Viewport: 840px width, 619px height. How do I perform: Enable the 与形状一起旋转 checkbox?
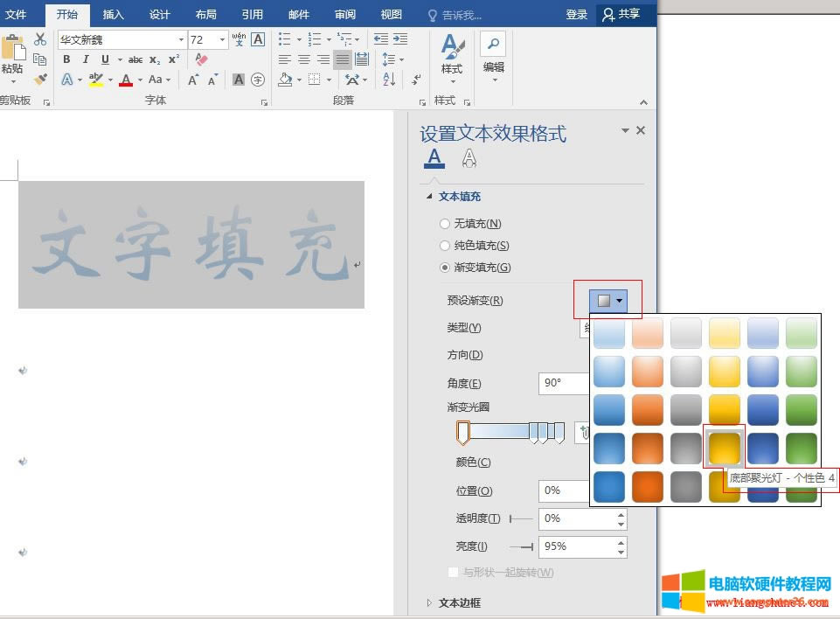[x=453, y=573]
